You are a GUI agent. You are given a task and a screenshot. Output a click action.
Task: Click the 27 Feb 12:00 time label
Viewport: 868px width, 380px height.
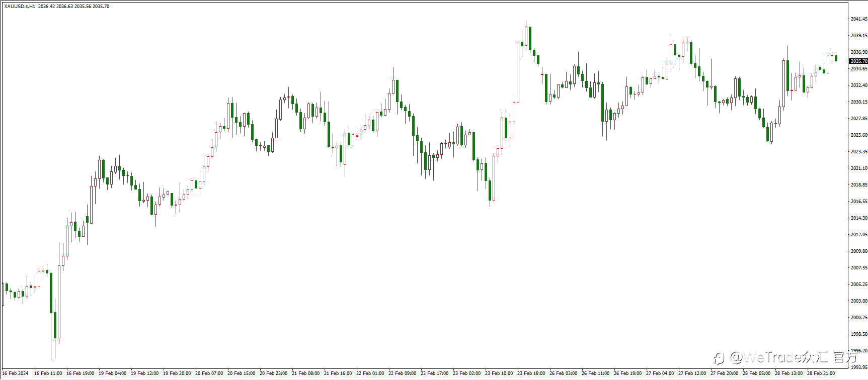692,373
